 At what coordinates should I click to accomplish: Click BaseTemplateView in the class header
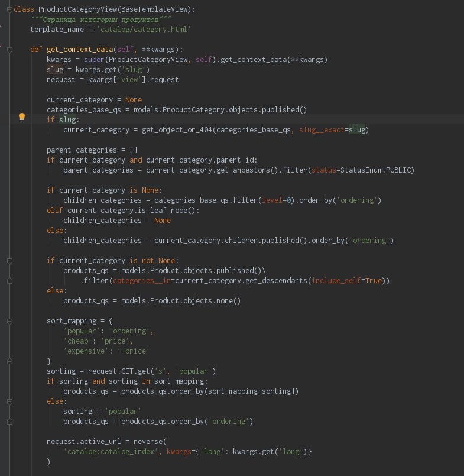(x=154, y=9)
